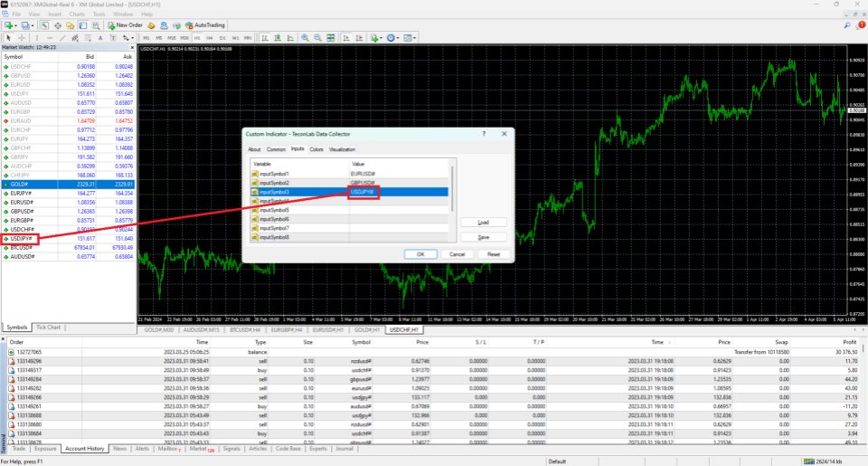
Task: Open the Charts menu
Action: [x=77, y=14]
